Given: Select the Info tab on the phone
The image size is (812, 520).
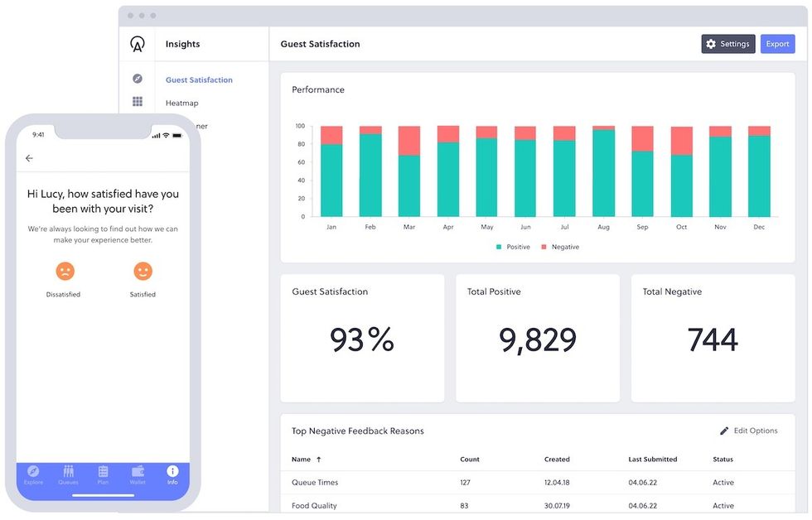Looking at the screenshot, I should pyautogui.click(x=172, y=474).
